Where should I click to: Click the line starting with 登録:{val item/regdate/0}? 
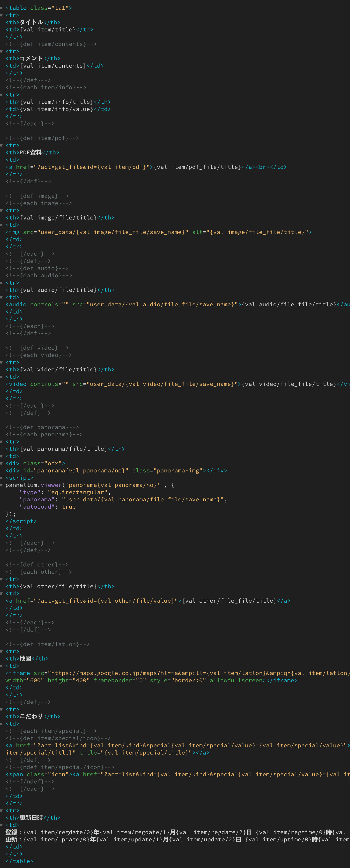pos(178,832)
